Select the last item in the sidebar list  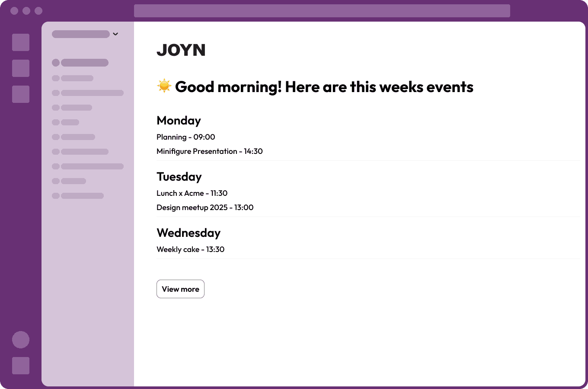pyautogui.click(x=82, y=196)
